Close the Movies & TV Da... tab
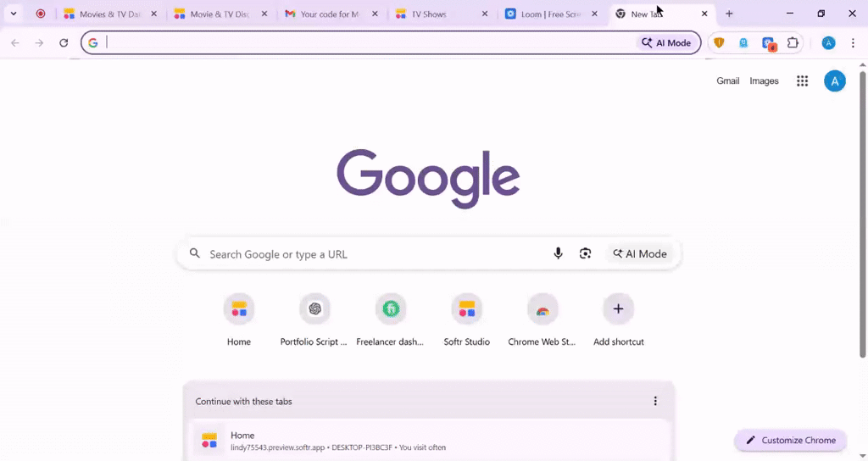868x461 pixels. click(154, 14)
